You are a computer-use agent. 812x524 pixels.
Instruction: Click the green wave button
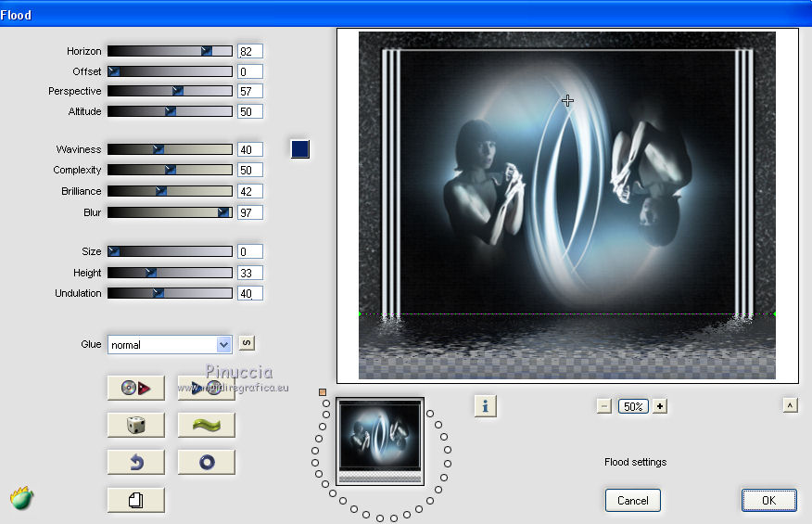pos(206,425)
